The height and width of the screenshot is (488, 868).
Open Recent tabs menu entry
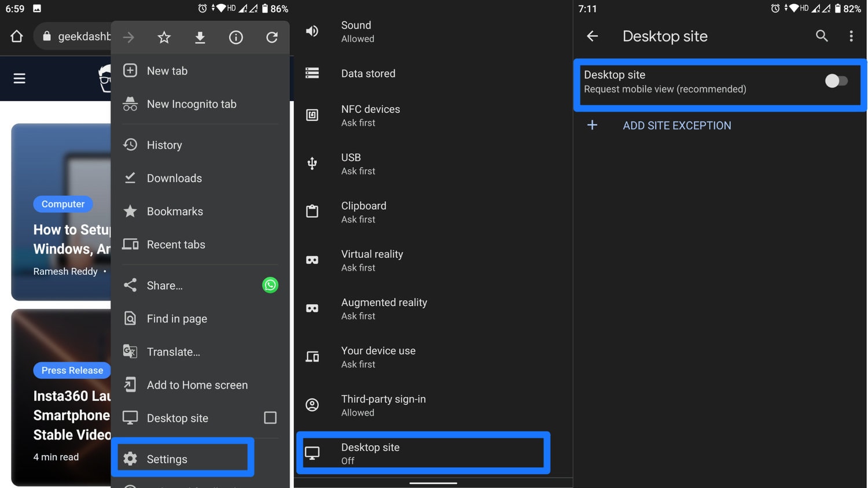(200, 245)
